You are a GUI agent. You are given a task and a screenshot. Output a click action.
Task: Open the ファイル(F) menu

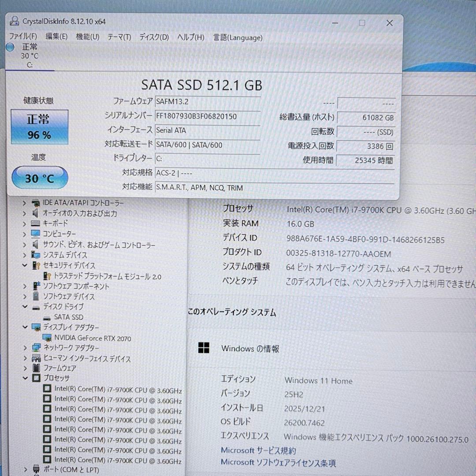click(23, 37)
